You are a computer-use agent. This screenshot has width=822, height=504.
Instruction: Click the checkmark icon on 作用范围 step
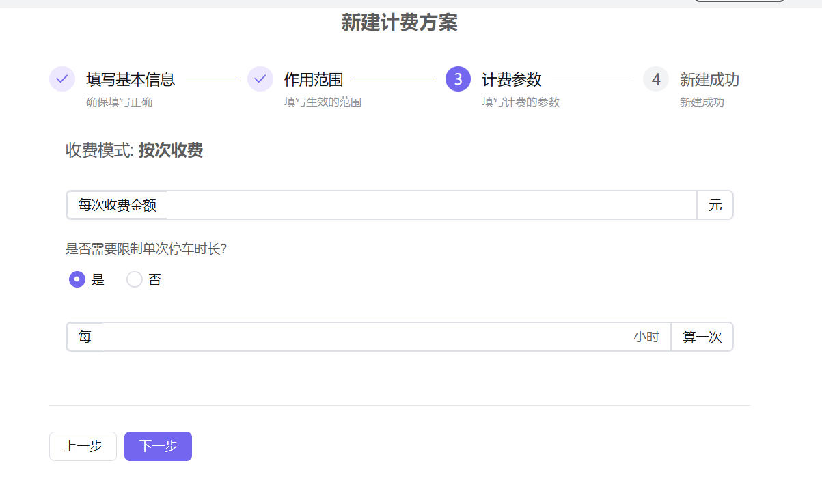[260, 79]
